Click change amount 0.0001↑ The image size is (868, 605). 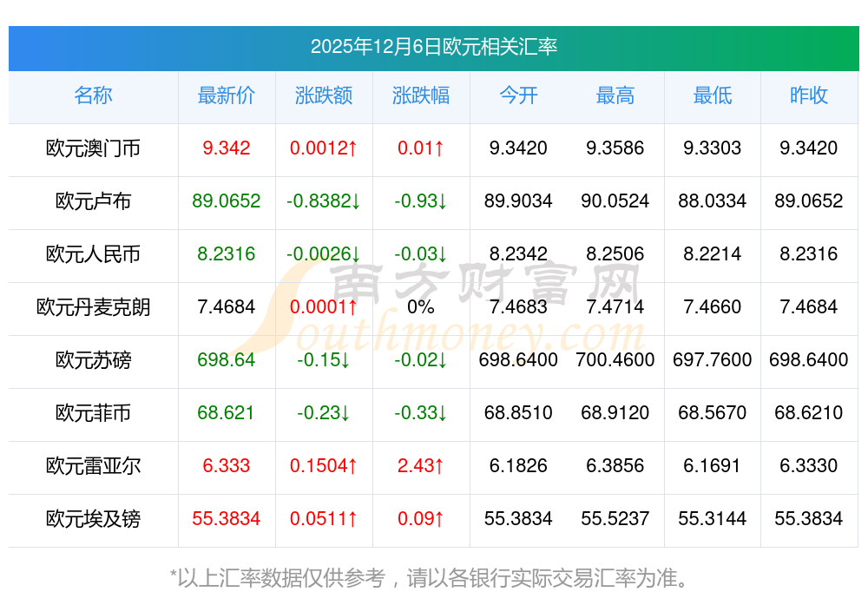coord(324,306)
